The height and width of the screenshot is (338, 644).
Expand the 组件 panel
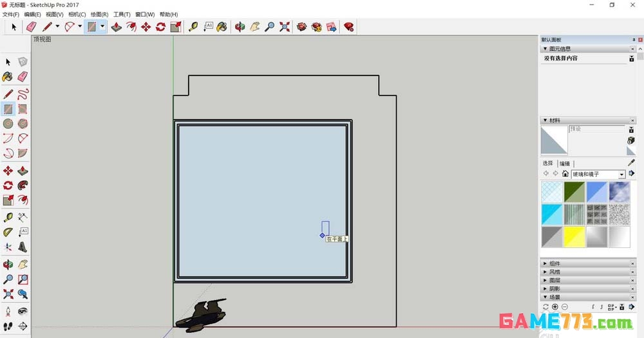click(x=545, y=263)
